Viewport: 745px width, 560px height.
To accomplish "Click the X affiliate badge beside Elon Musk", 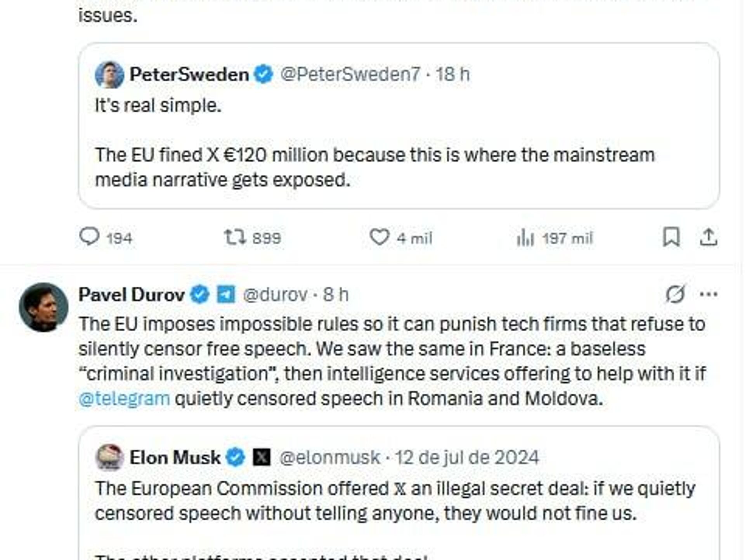I will pyautogui.click(x=262, y=457).
